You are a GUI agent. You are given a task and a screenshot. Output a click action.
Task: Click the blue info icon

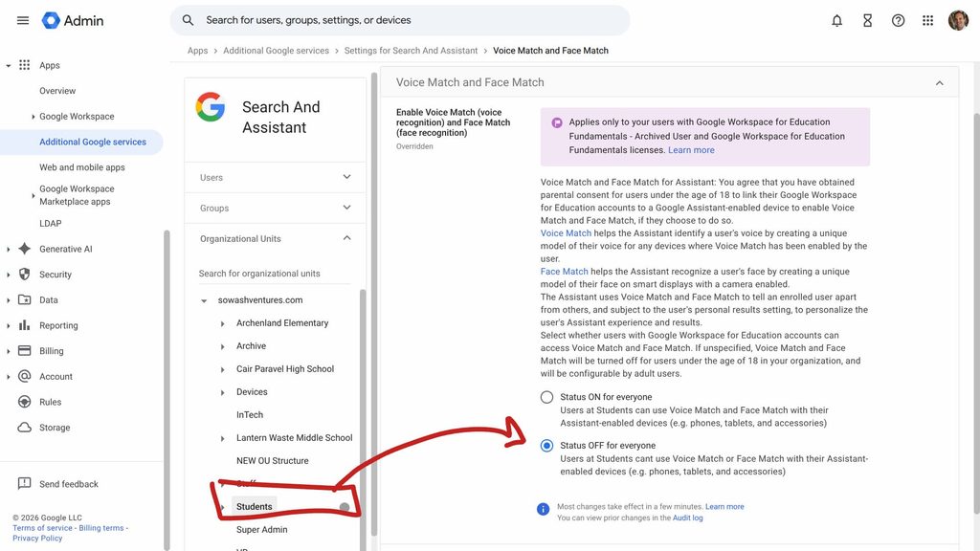(x=544, y=509)
